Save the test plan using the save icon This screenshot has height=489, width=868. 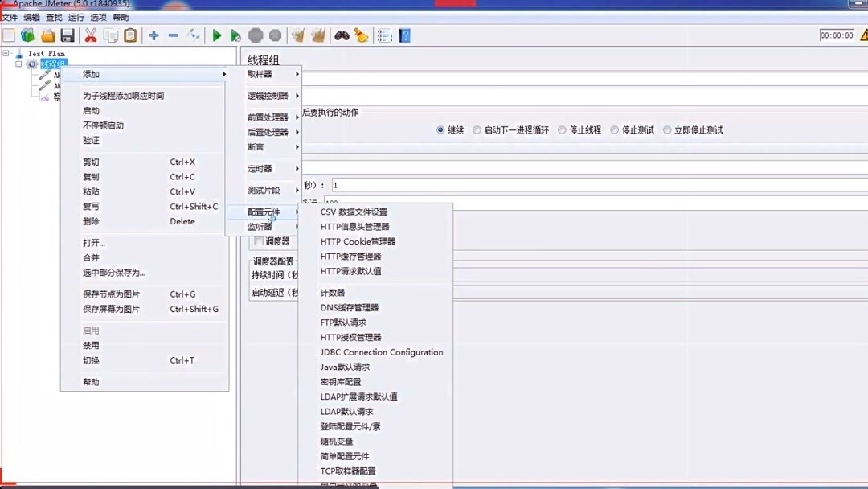[x=68, y=35]
